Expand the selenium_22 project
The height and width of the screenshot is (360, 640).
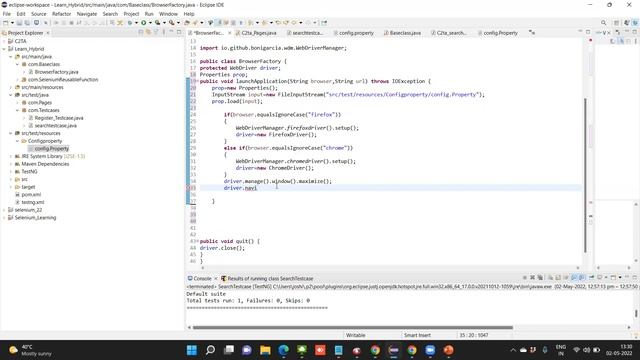4,210
